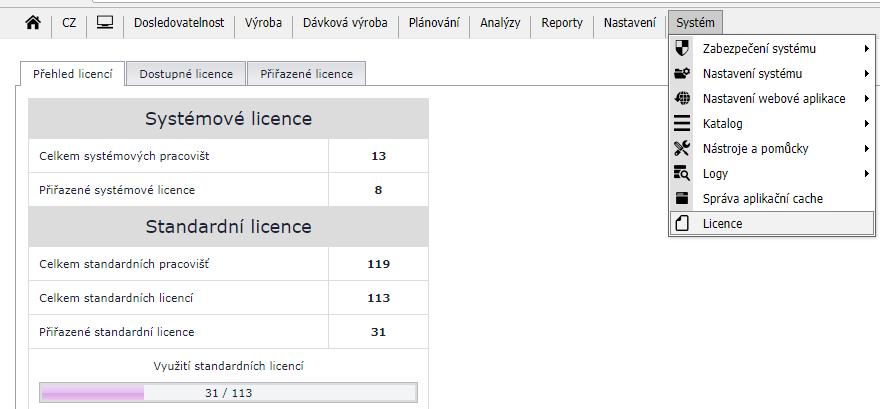Click the Celkem standardních licencí value 113
Screen dimensions: 880x409
pyautogui.click(x=378, y=298)
